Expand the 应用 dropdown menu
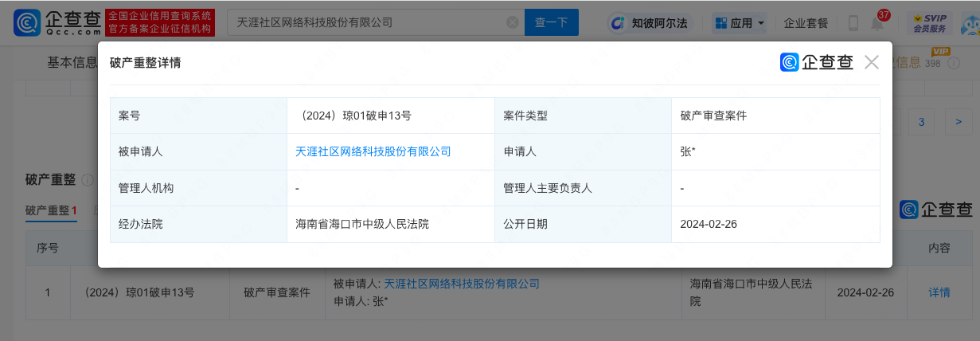 pos(739,23)
